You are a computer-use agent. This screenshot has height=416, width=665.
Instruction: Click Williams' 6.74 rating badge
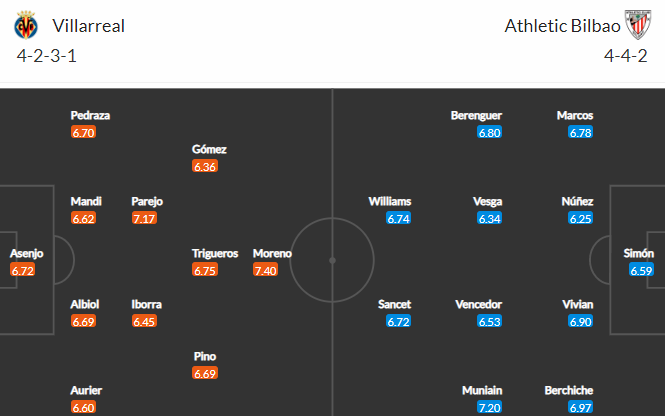399,218
